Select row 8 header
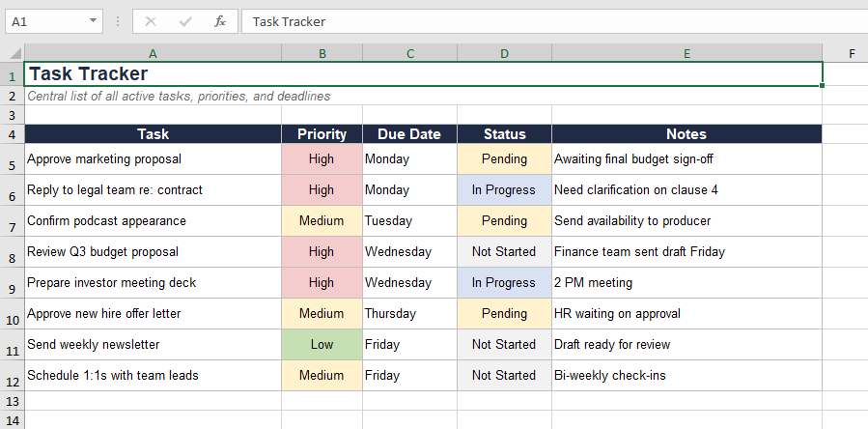Screen dimensions: 868x429 pyautogui.click(x=14, y=251)
